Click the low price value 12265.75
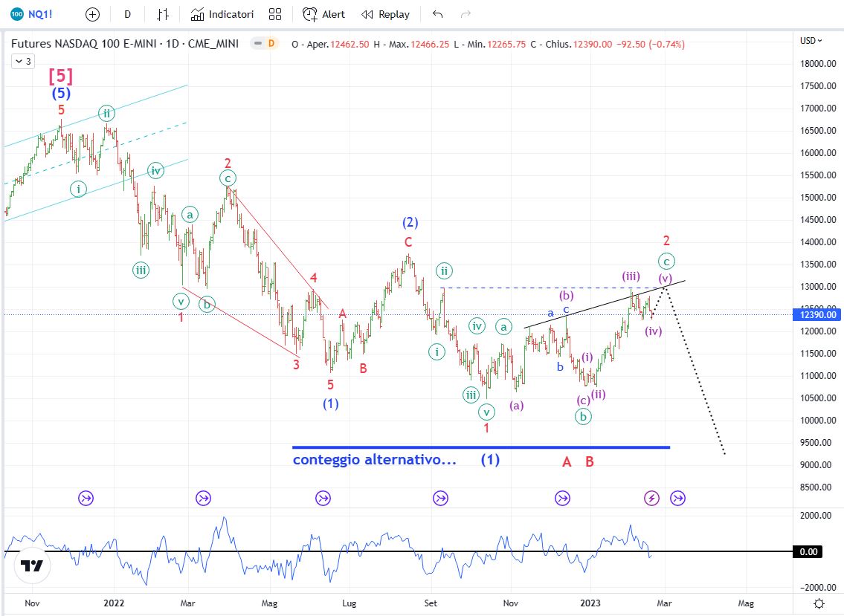Viewport: 844px width, 616px height. click(x=506, y=44)
